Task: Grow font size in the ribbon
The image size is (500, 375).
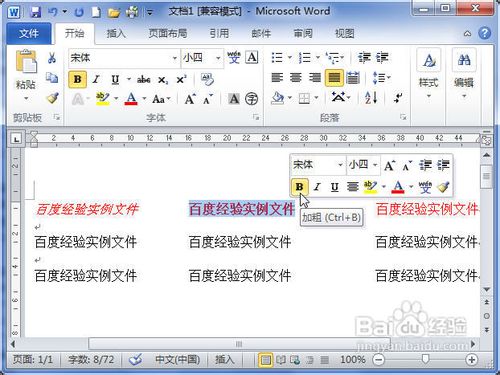Action: tap(190, 99)
